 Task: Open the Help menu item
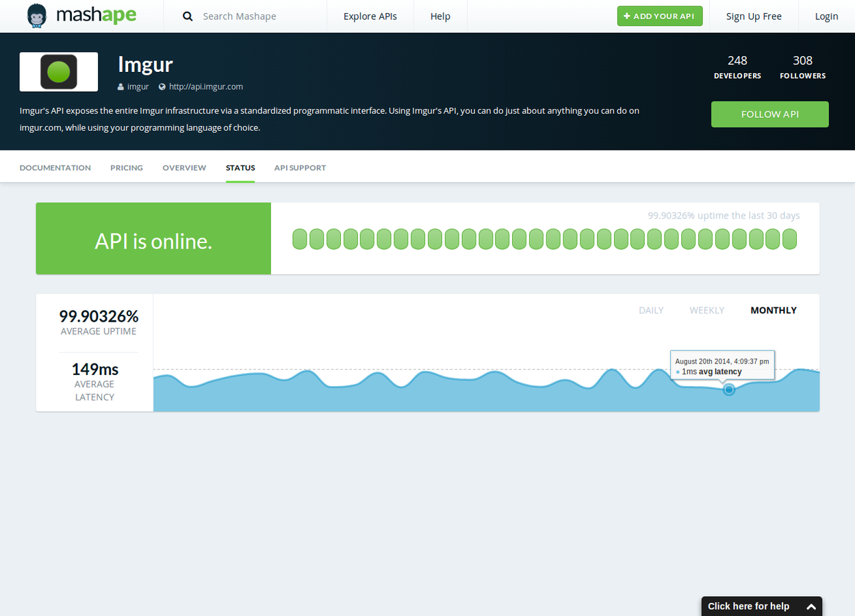coord(440,16)
